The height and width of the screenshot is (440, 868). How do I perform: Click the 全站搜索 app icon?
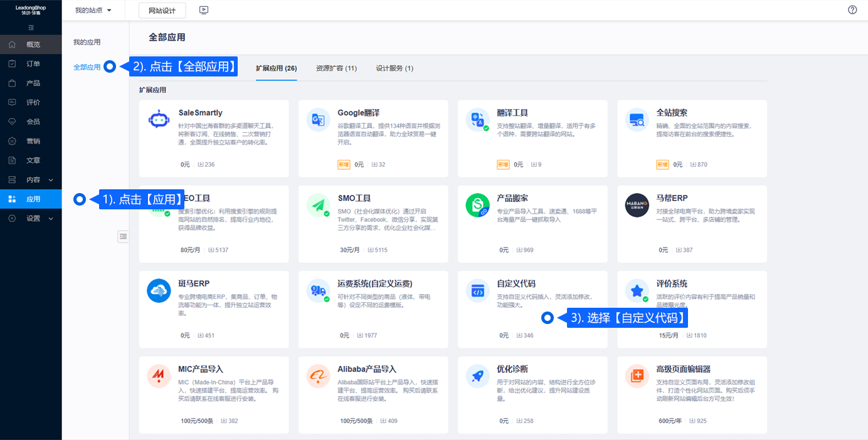[637, 120]
